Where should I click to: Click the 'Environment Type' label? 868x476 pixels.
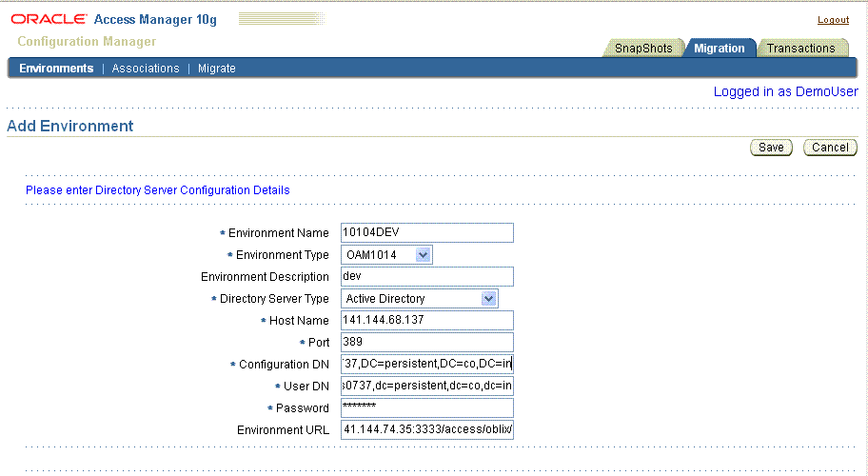pyautogui.click(x=283, y=255)
